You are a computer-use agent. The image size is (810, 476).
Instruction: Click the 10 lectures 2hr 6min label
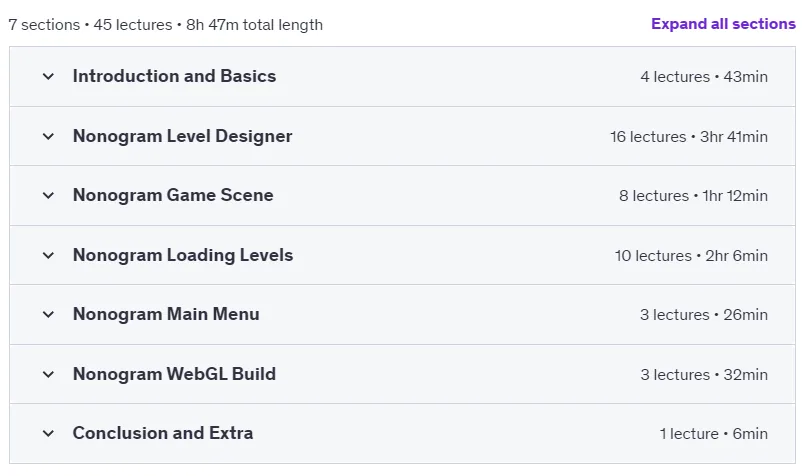(x=691, y=256)
